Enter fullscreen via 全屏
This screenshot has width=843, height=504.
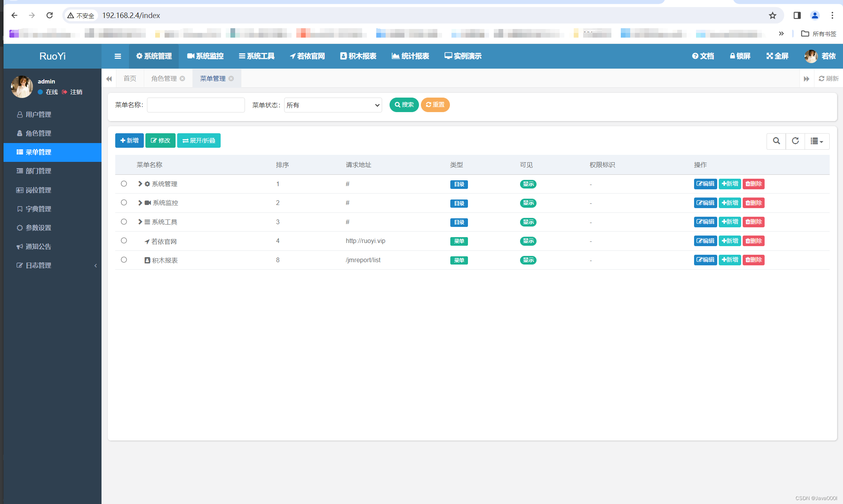[777, 56]
